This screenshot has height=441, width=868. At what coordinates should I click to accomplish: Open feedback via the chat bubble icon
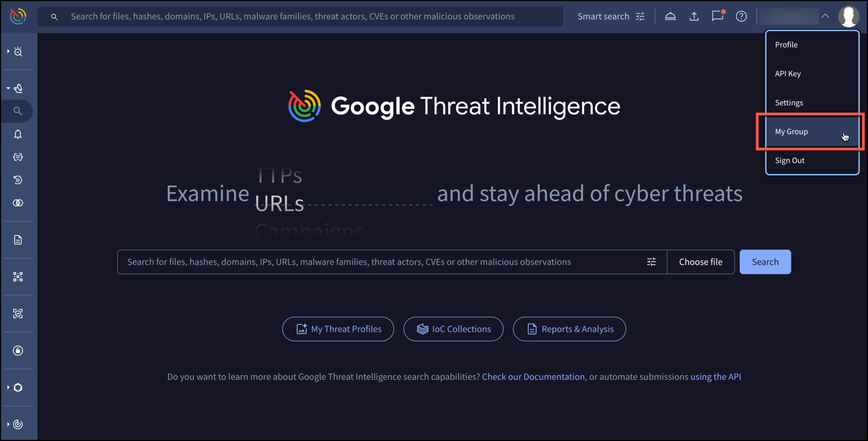point(718,16)
